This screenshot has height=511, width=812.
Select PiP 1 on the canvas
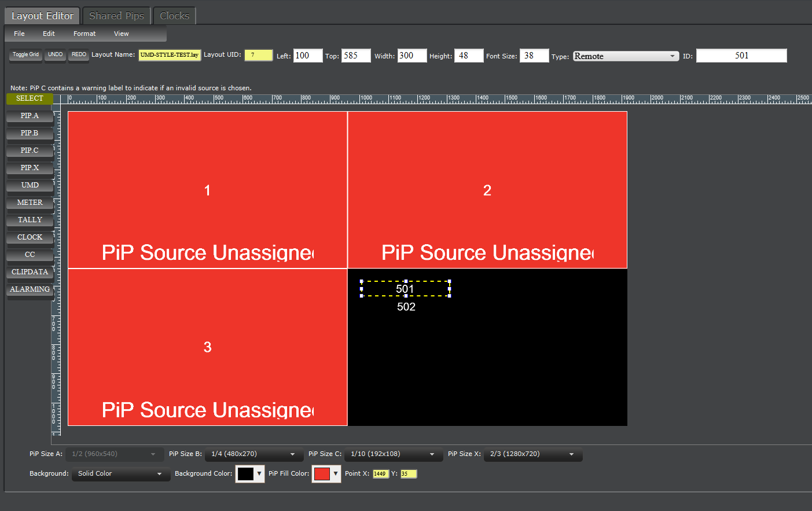point(208,190)
